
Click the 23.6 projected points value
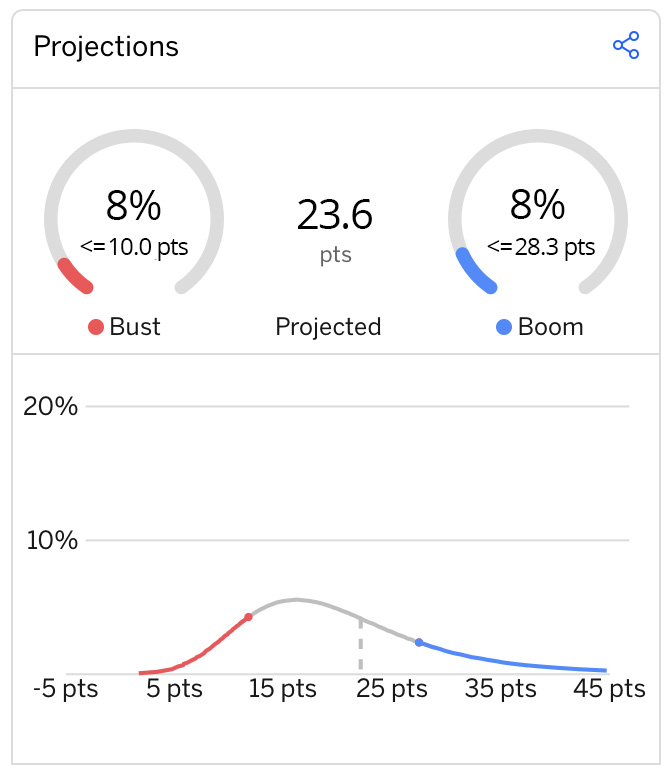335,215
